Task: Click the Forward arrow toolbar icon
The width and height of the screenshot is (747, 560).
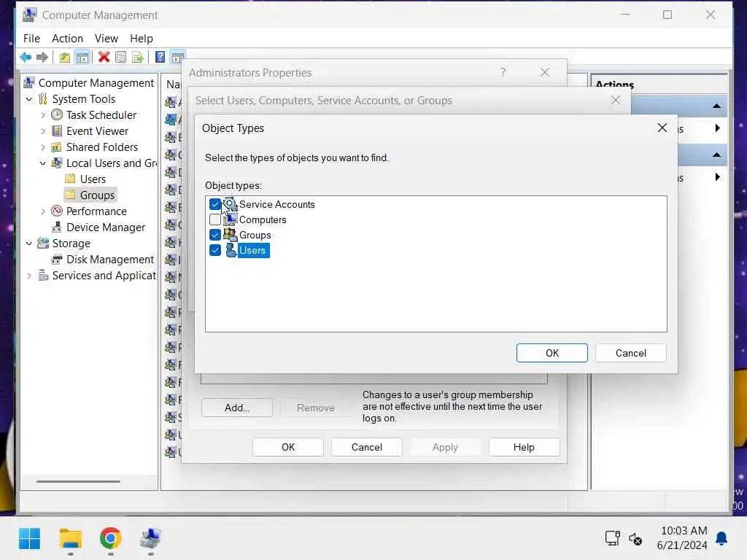Action: click(x=42, y=58)
